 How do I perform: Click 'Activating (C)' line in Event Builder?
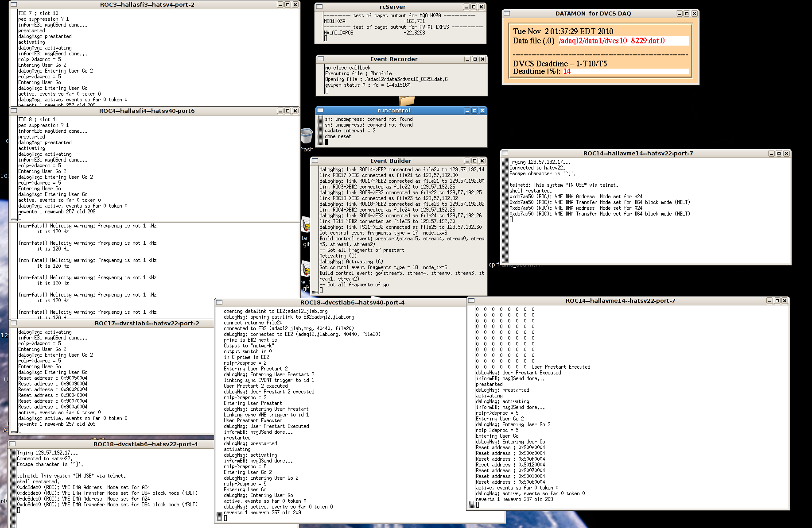pyautogui.click(x=338, y=256)
